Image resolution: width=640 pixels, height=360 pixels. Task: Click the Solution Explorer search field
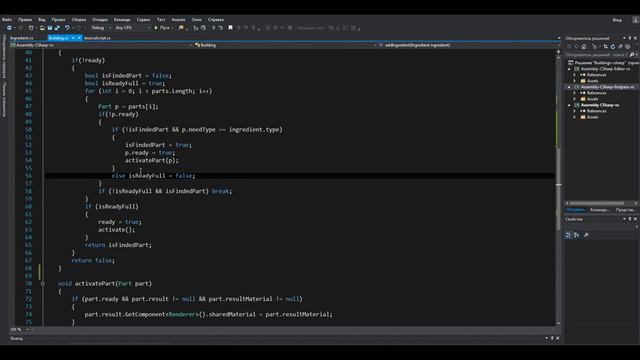tap(596, 54)
